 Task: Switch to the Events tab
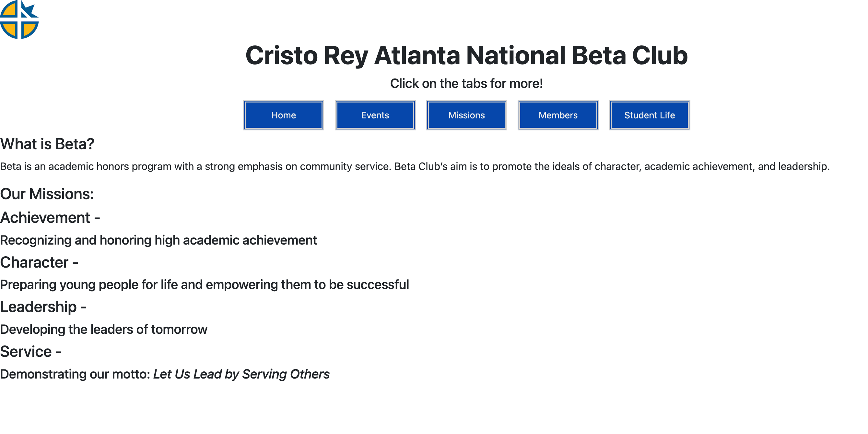coord(375,115)
